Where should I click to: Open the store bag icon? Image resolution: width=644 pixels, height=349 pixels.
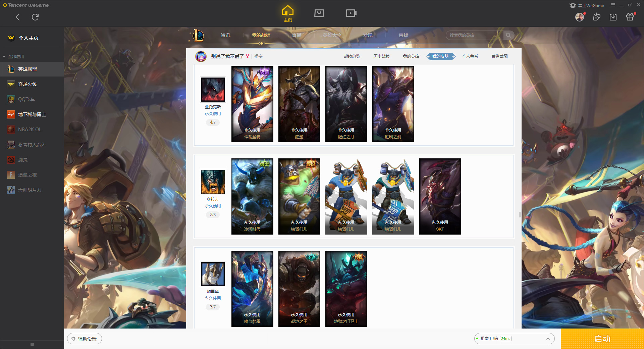point(319,13)
